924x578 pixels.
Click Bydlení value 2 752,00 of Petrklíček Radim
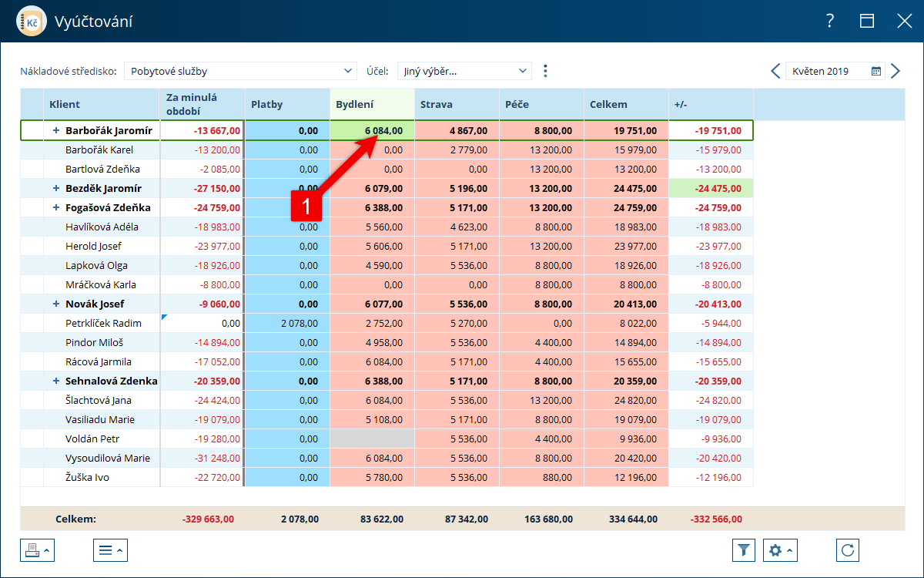point(373,324)
